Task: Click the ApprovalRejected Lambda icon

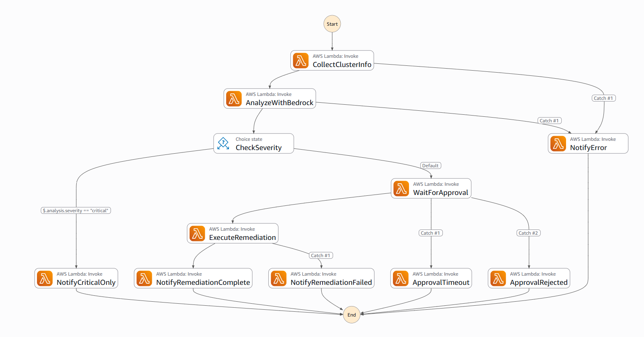Action: coord(498,278)
